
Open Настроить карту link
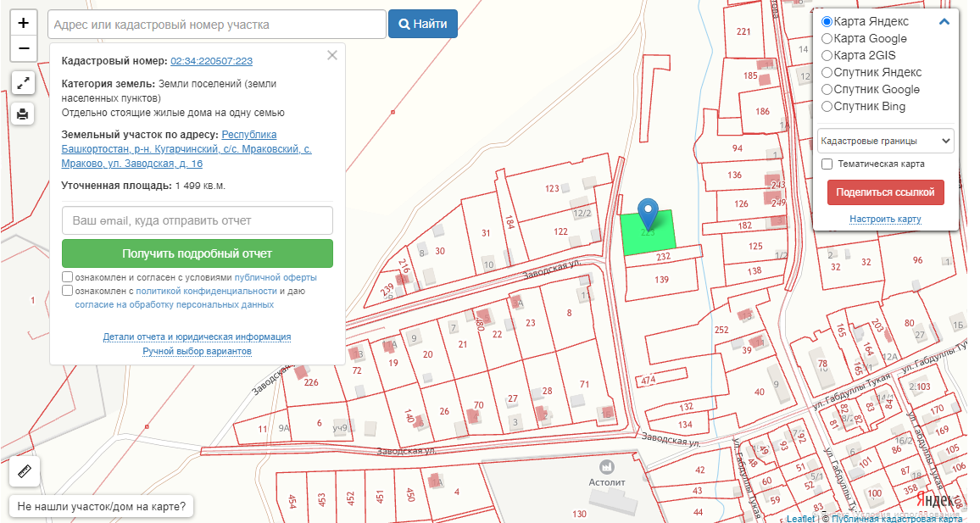885,219
